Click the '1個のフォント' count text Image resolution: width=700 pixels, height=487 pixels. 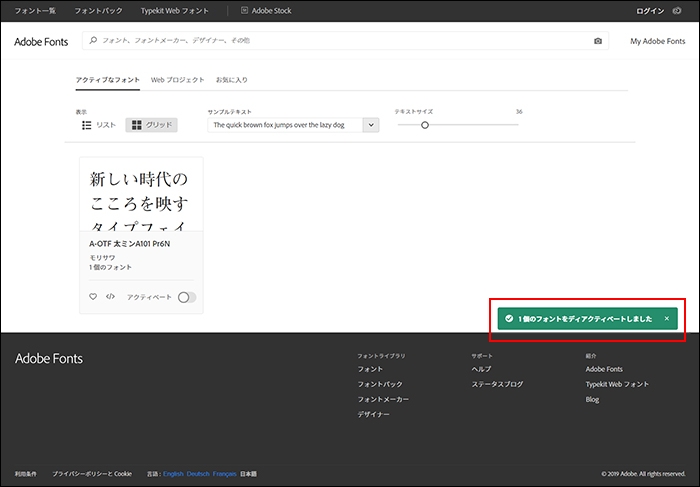point(110,267)
